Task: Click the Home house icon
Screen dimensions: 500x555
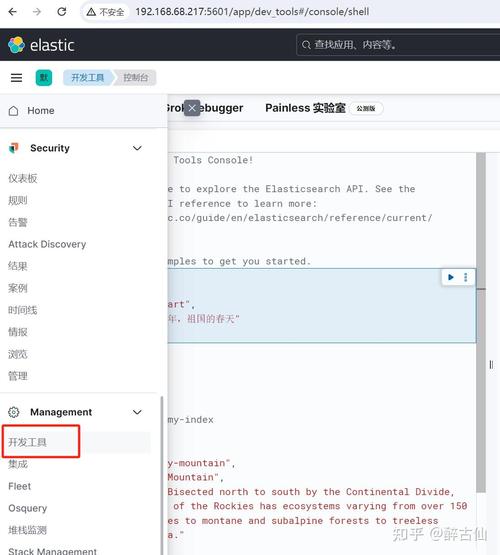Action: (13, 111)
